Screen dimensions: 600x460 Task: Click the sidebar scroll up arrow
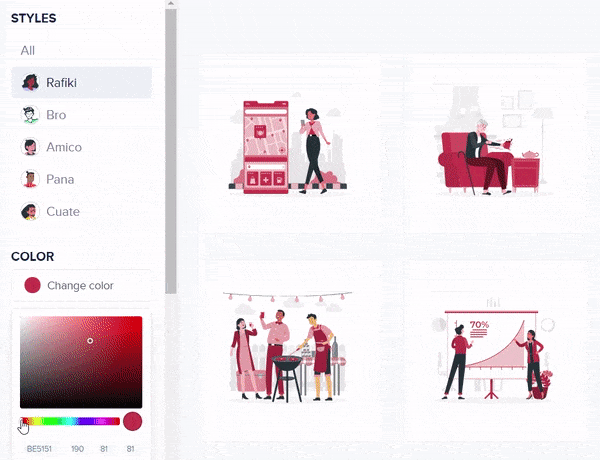click(x=171, y=3)
